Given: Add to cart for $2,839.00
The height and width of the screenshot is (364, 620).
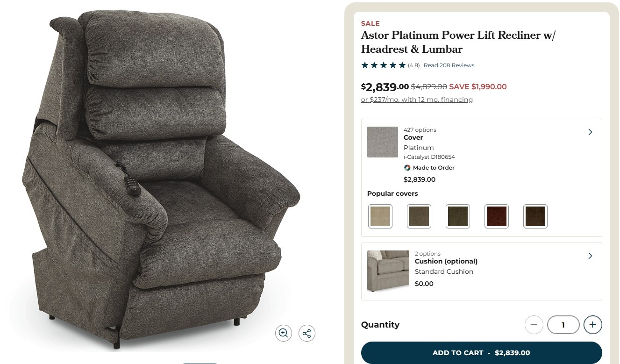Looking at the screenshot, I should tap(482, 353).
